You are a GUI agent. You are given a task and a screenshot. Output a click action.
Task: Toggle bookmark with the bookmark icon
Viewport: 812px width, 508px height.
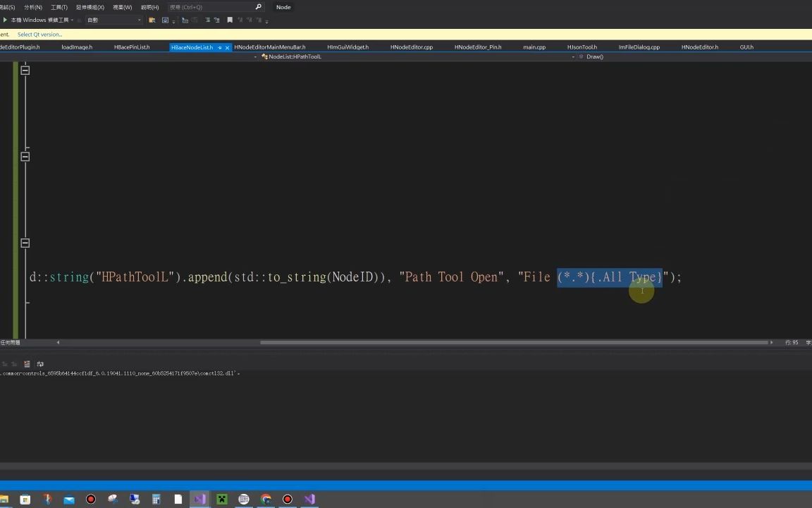click(230, 20)
